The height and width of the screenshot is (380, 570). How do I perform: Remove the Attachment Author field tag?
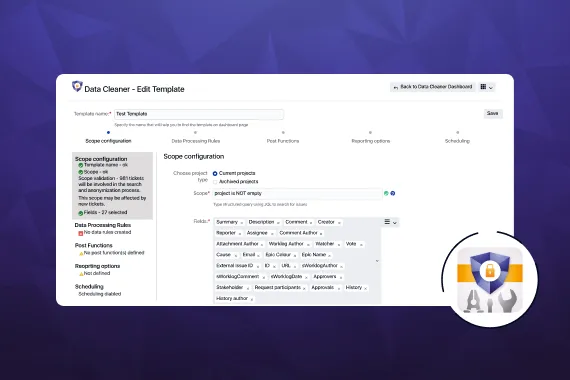tap(262, 245)
